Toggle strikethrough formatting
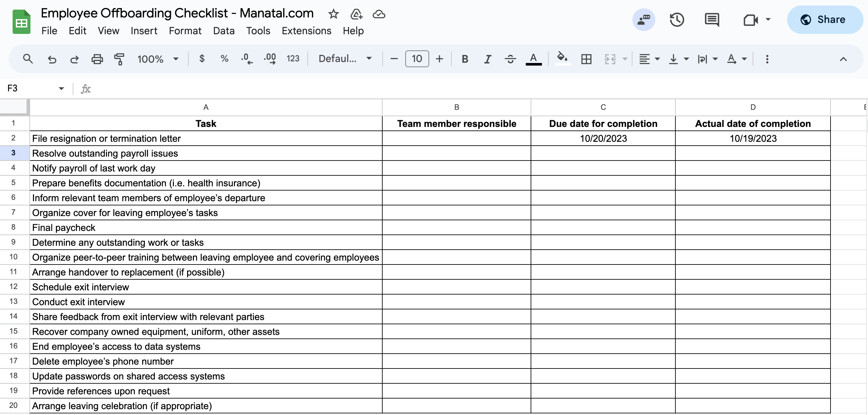Image resolution: width=868 pixels, height=415 pixels. 510,58
